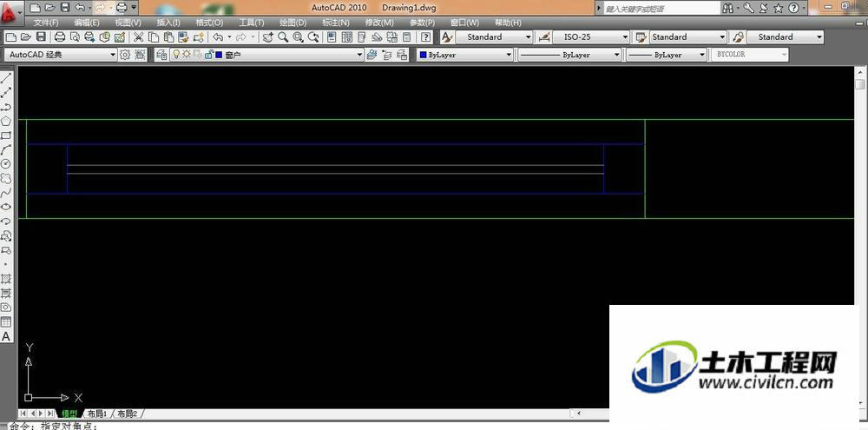Open the Help question mark in standard toolbar
This screenshot has height=430, width=868.
click(x=425, y=37)
